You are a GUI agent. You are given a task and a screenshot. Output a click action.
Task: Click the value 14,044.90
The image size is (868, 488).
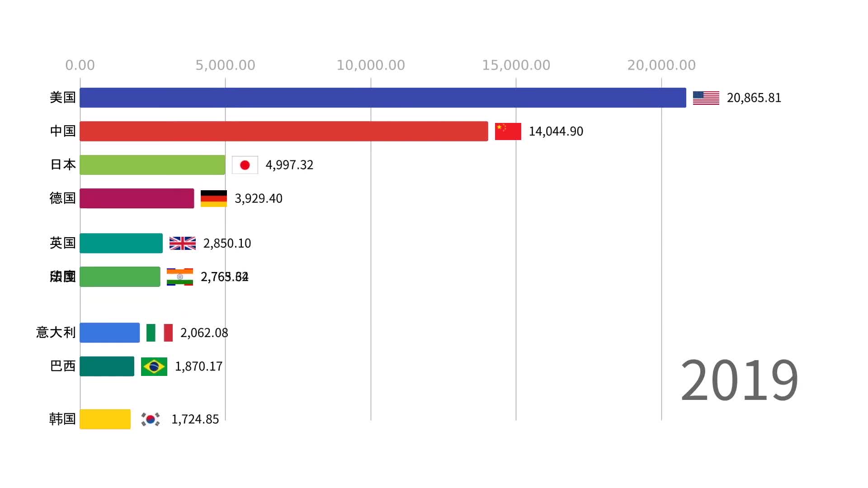tap(556, 131)
